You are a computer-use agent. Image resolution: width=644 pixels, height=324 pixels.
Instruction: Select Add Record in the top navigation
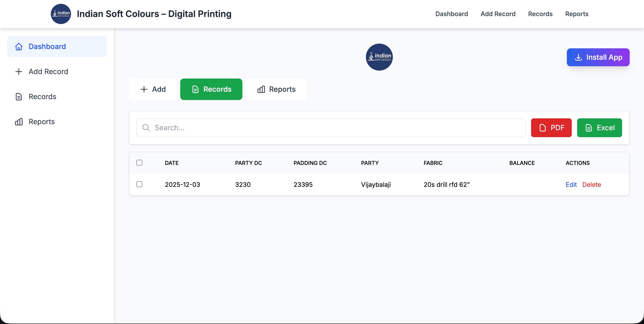pyautogui.click(x=498, y=14)
